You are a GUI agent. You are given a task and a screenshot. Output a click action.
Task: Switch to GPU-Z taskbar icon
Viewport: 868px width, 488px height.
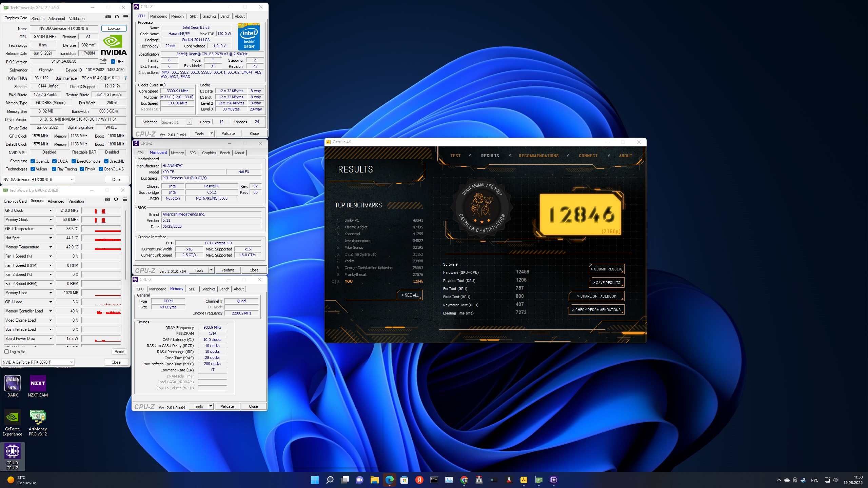point(539,480)
